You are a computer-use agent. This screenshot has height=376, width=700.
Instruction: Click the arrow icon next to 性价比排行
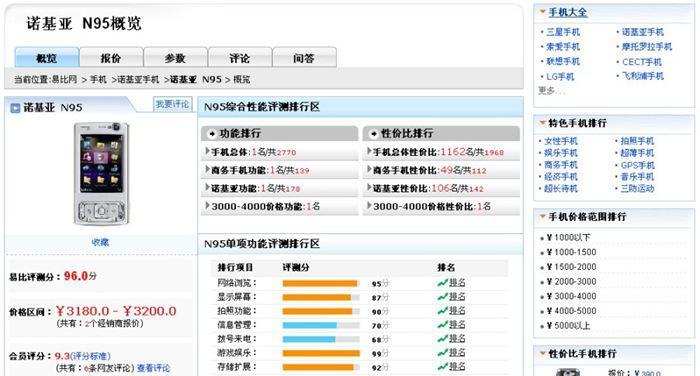coord(374,134)
